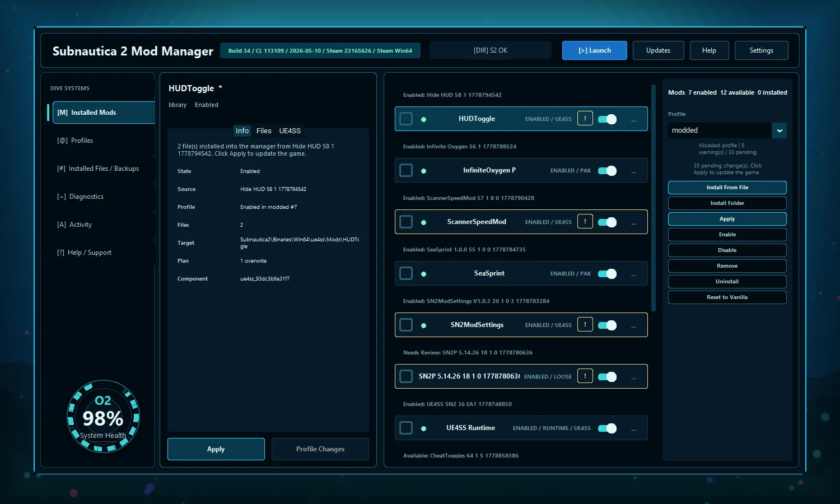Open the ScannerSpeedMod row more-options ellipsis
Screen dimensions: 840x504
click(634, 223)
